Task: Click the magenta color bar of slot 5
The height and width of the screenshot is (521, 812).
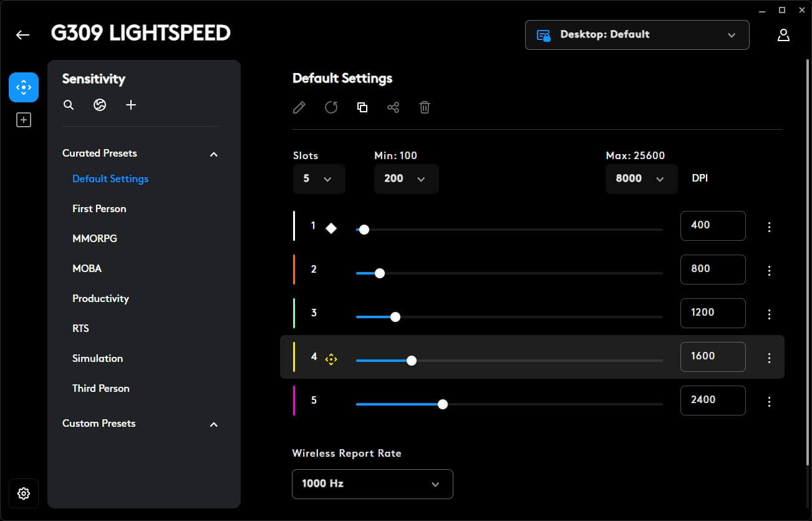Action: (294, 401)
